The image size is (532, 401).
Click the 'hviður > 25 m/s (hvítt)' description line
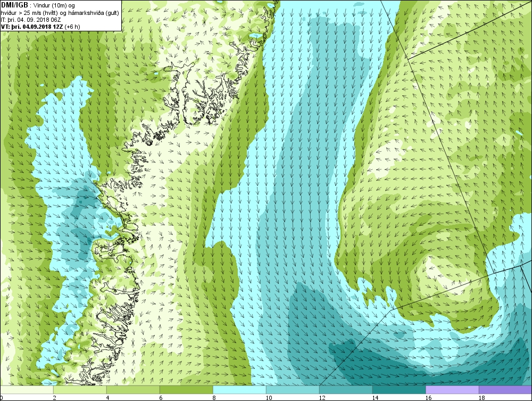pos(60,13)
